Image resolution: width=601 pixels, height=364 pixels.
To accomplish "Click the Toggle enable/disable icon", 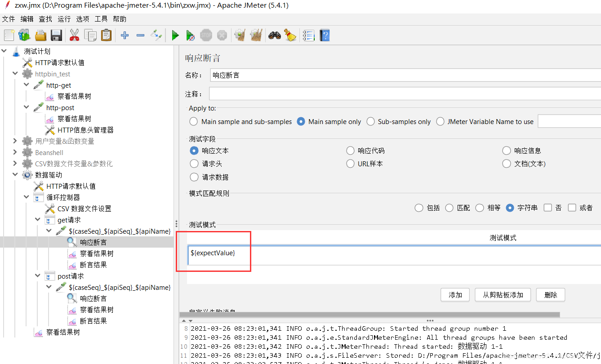I will pos(156,35).
